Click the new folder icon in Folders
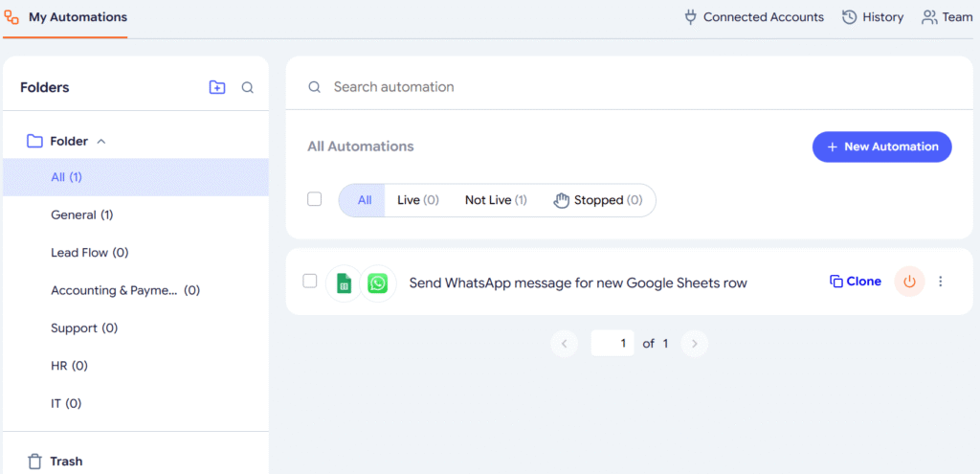This screenshot has height=474, width=980. pos(217,87)
